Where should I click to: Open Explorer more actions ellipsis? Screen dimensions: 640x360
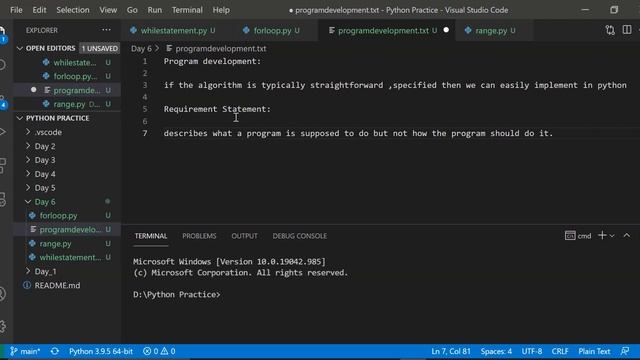coord(106,30)
